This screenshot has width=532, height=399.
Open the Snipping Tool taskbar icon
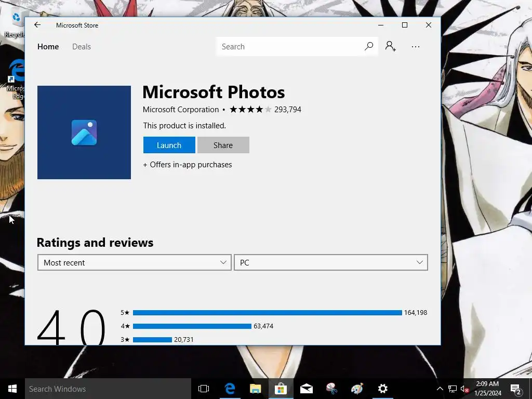pos(331,389)
